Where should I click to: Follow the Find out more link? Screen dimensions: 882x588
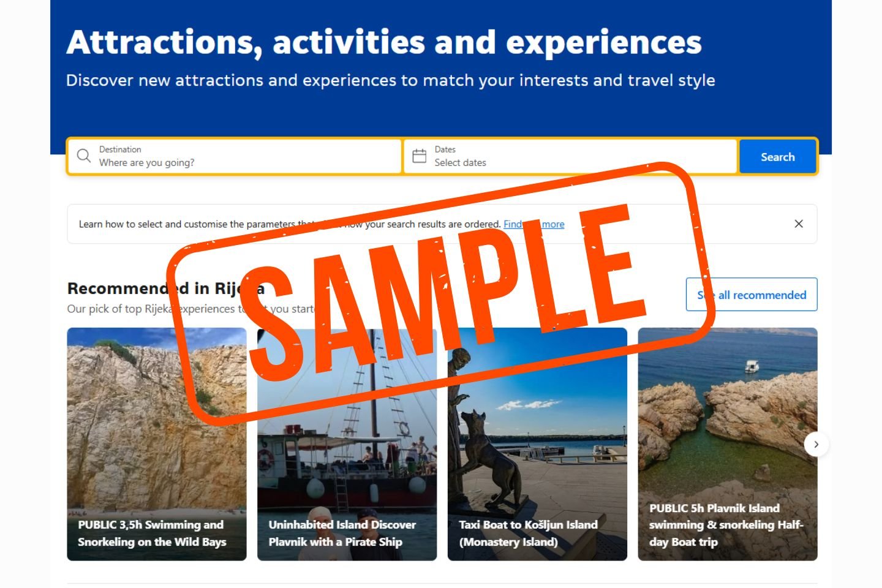point(554,224)
